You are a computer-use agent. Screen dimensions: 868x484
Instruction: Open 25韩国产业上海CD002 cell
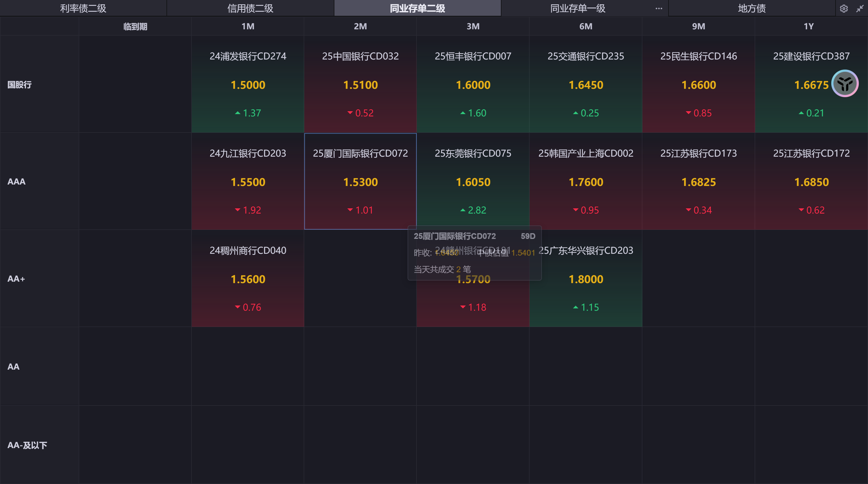point(586,181)
